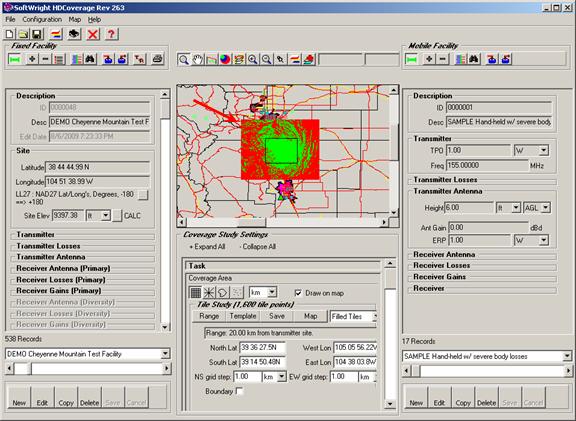Toggle the Draw on map checkbox
The image size is (576, 421).
click(x=298, y=293)
